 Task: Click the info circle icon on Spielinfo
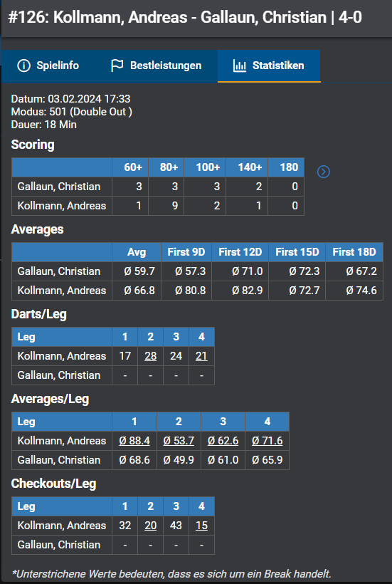click(x=23, y=66)
